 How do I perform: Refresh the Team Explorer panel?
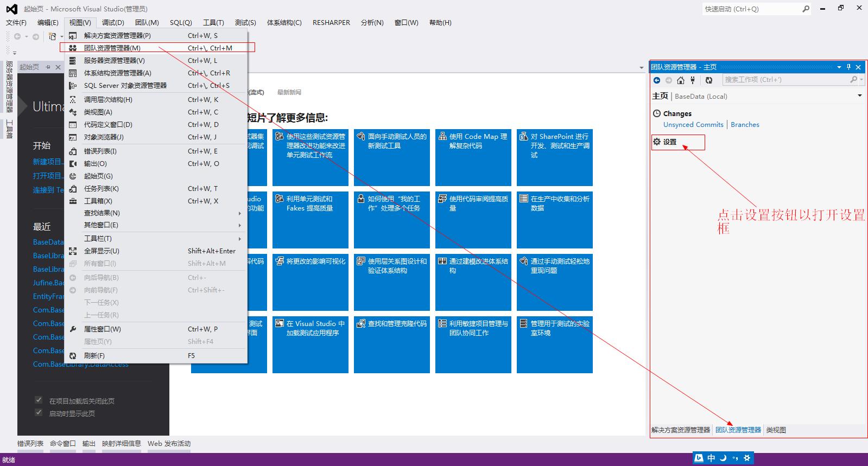(x=709, y=80)
